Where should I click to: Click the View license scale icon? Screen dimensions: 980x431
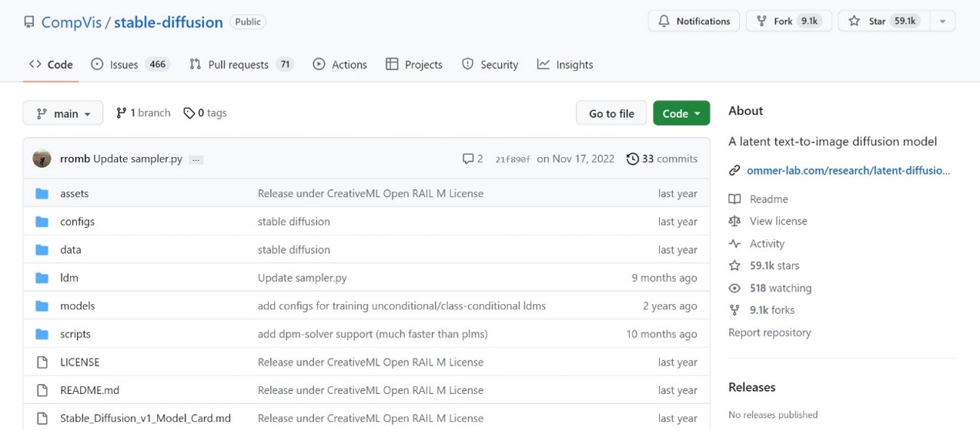pos(734,222)
